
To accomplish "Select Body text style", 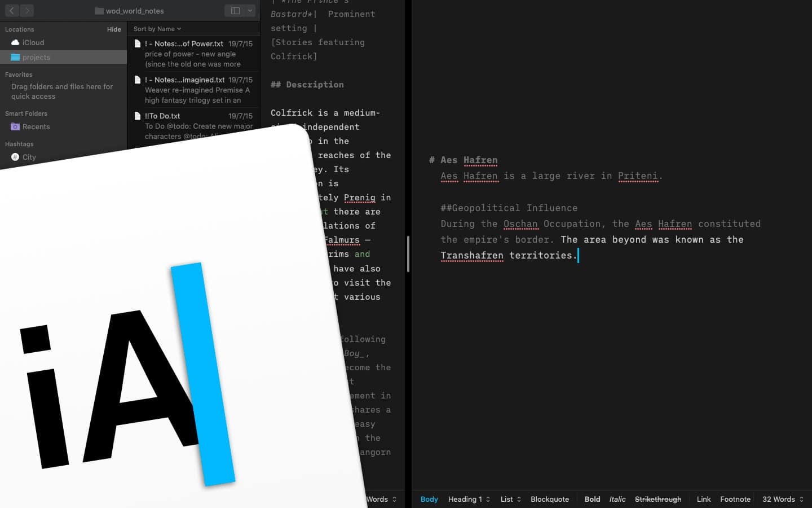I will (x=429, y=499).
